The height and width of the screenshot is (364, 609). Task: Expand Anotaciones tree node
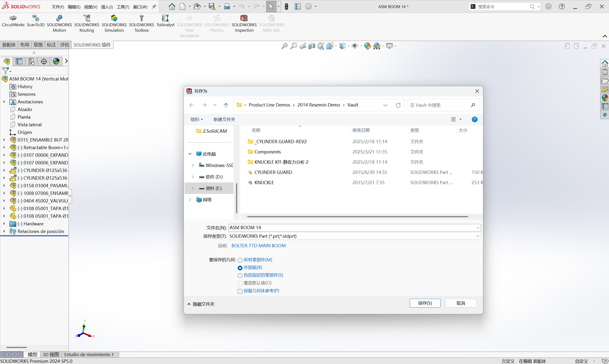pyautogui.click(x=4, y=101)
